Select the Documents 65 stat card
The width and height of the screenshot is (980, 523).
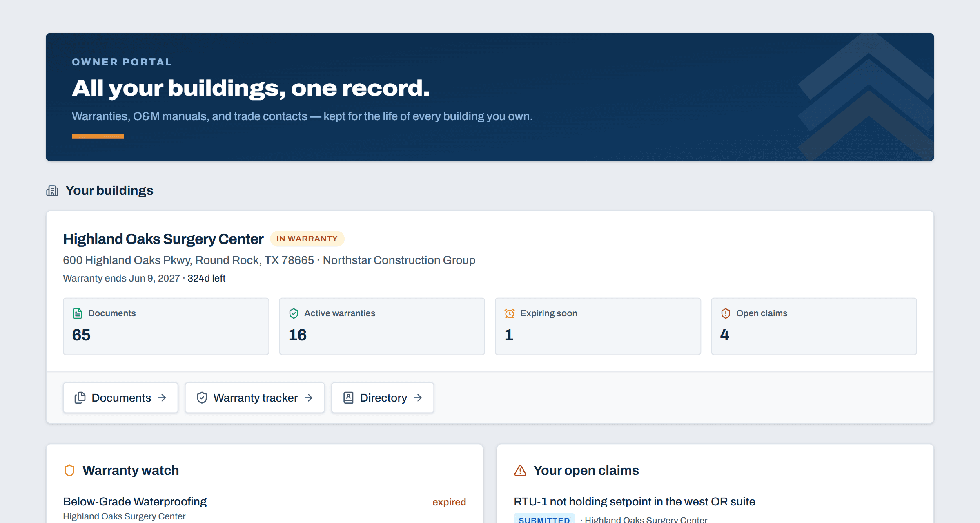[x=166, y=326]
